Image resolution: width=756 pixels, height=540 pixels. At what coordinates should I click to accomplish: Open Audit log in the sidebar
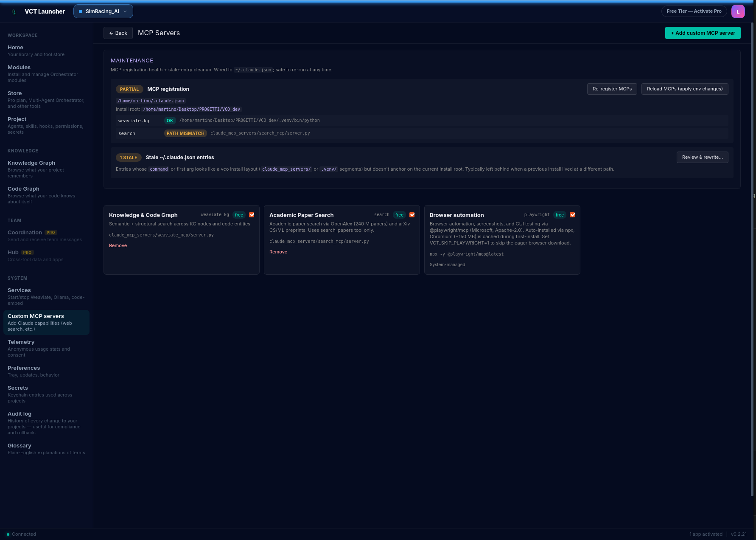pos(46,423)
